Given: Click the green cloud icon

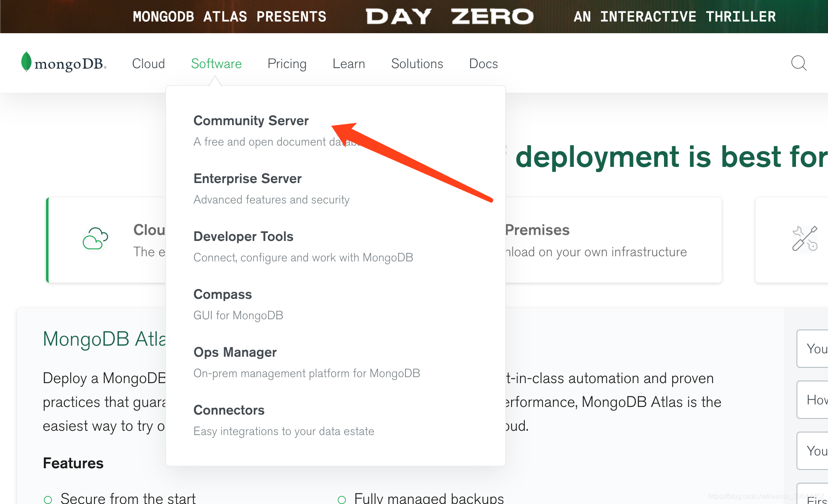Looking at the screenshot, I should click(95, 238).
